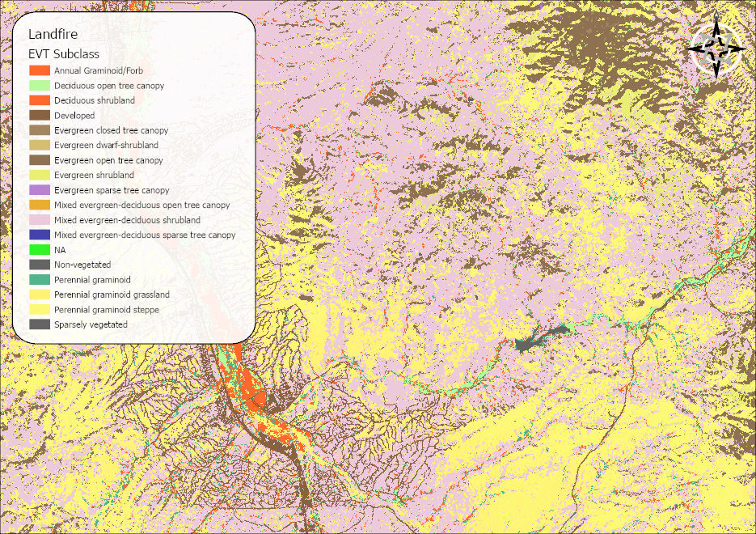
Task: Click the Deciduous open tree canopy swatch
Action: 40,86
